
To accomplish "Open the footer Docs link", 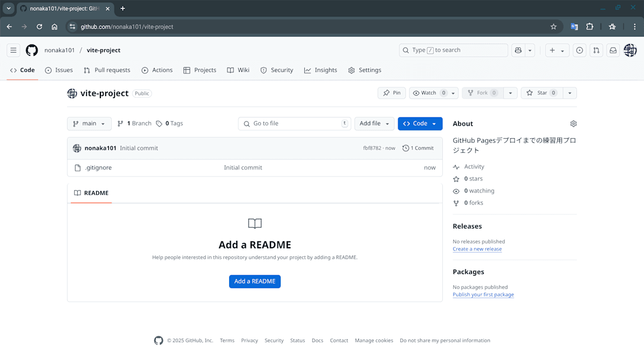I will (x=318, y=341).
